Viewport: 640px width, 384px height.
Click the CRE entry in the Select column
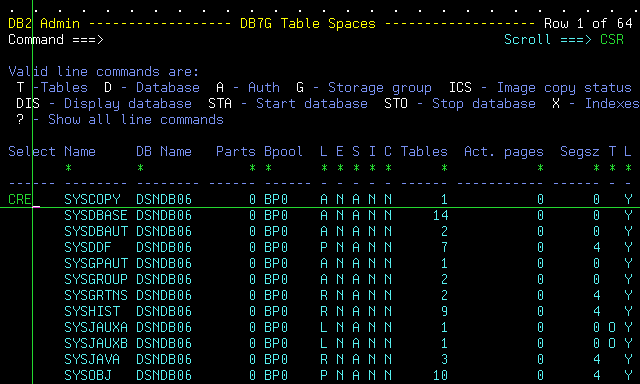(x=20, y=199)
